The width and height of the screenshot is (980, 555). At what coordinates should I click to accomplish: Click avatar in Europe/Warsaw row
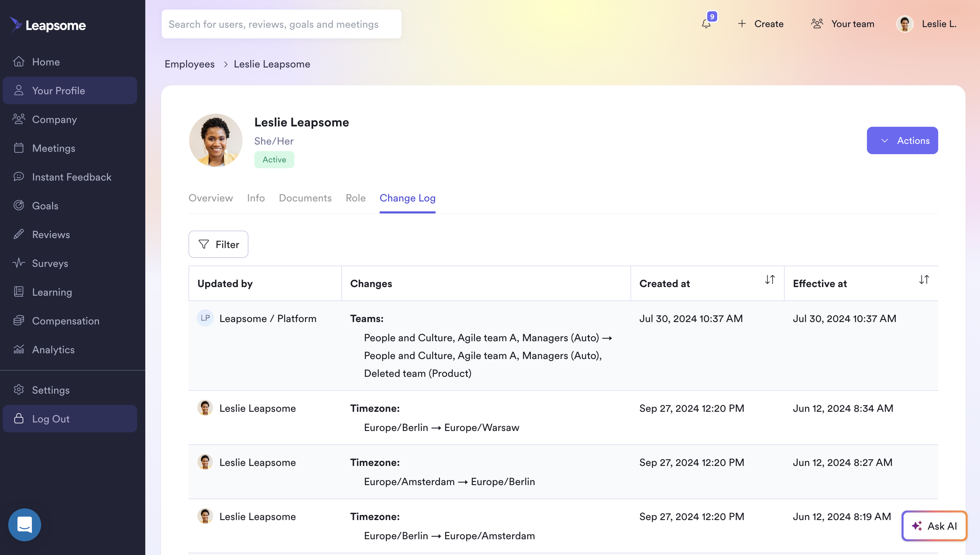click(x=205, y=408)
